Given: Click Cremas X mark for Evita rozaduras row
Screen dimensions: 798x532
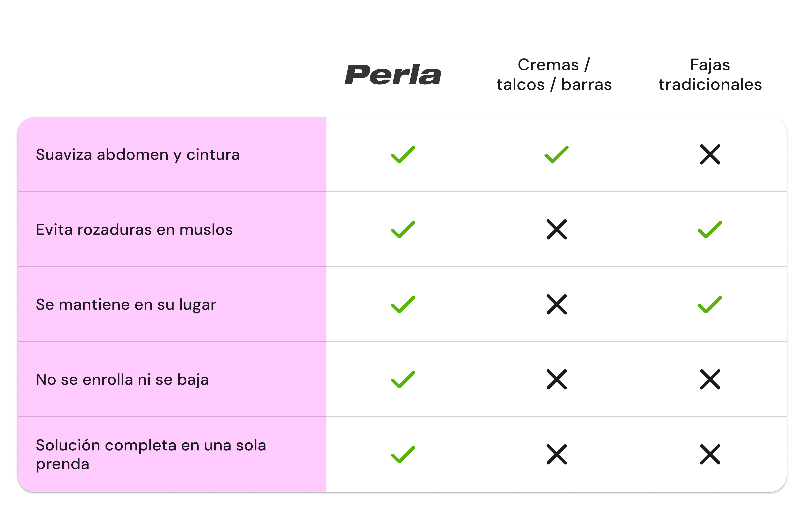Looking at the screenshot, I should 557,230.
